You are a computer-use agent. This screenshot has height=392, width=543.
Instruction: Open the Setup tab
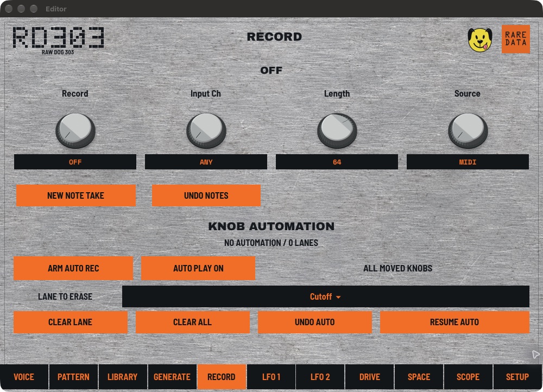(517, 377)
